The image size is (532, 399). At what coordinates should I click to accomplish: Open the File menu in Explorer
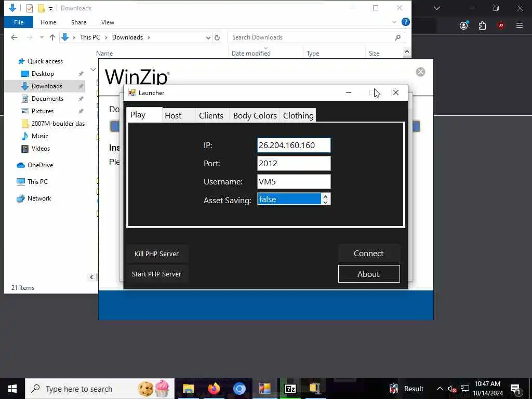click(x=19, y=22)
